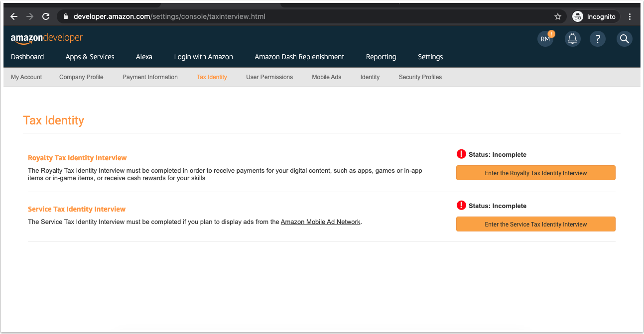Open Apps & Services menu
This screenshot has height=334, width=644.
point(90,57)
